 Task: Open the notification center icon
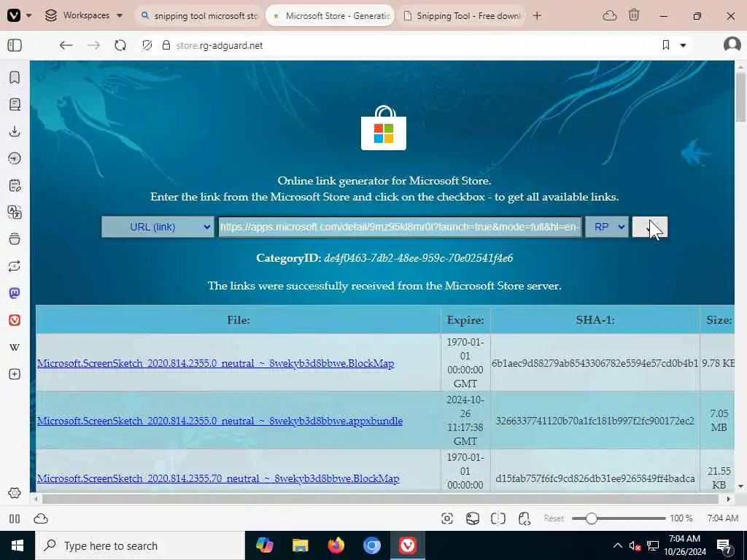click(x=724, y=546)
